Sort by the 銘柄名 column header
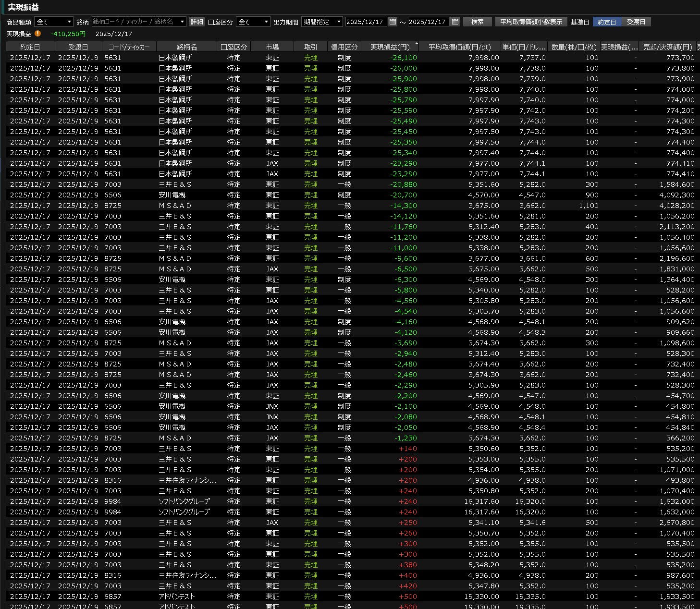This screenshot has width=700, height=609. 186,47
